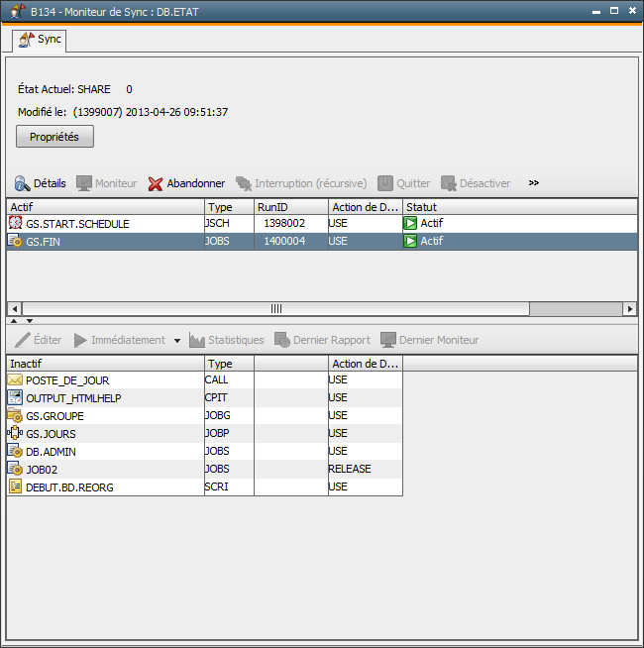This screenshot has width=644, height=648.
Task: Click the Type header in the Inactif table
Action: 229,364
